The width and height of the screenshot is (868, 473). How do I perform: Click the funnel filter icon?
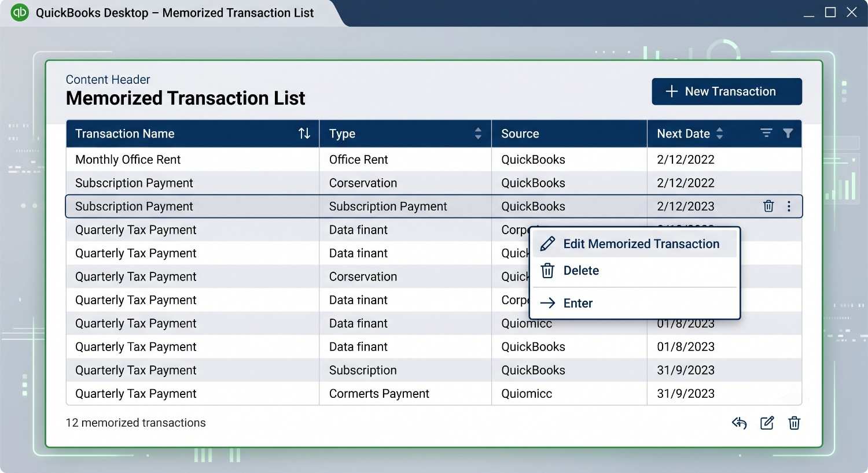click(x=788, y=133)
